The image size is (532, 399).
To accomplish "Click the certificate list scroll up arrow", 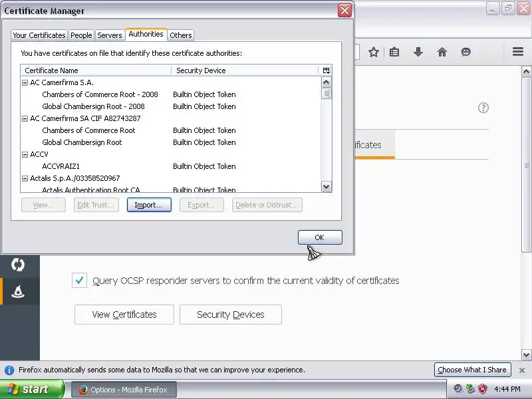I will [x=326, y=82].
